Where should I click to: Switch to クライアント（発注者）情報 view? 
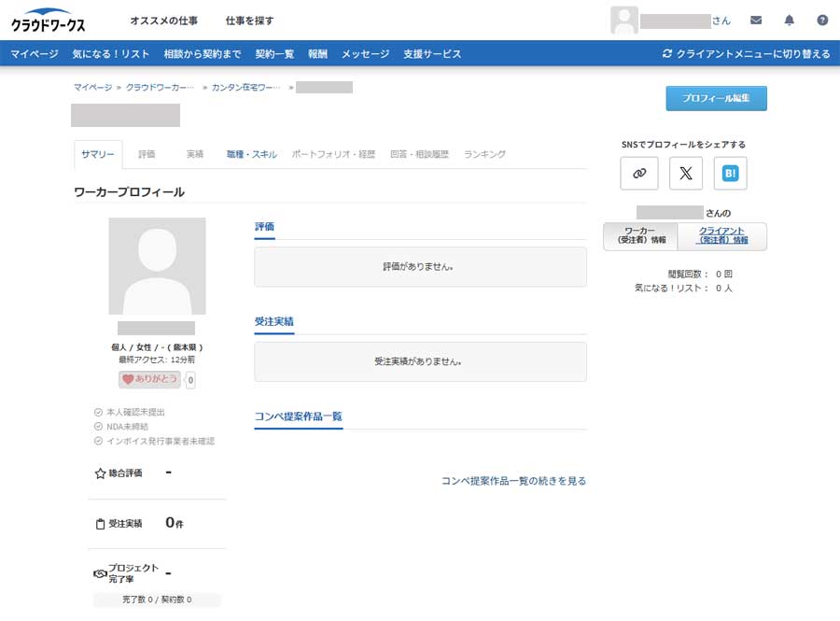click(x=722, y=236)
